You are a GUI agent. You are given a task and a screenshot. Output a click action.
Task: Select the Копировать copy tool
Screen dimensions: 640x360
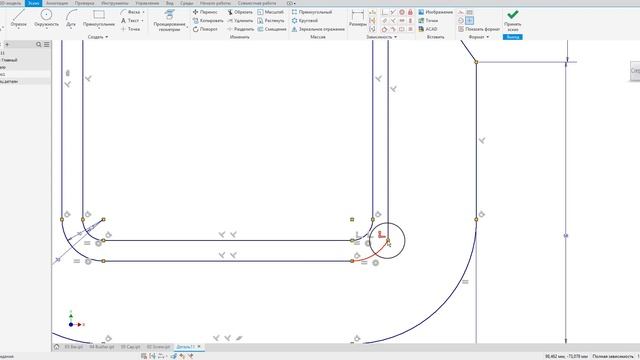click(208, 20)
